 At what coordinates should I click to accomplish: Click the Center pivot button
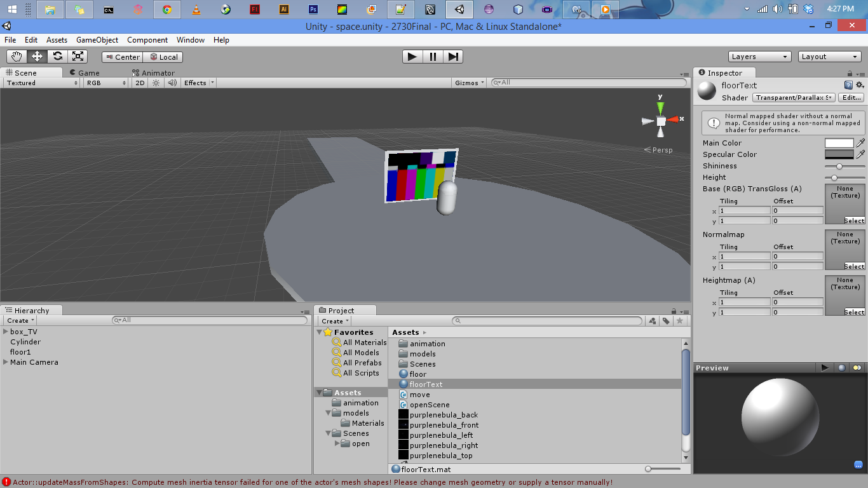coord(121,57)
